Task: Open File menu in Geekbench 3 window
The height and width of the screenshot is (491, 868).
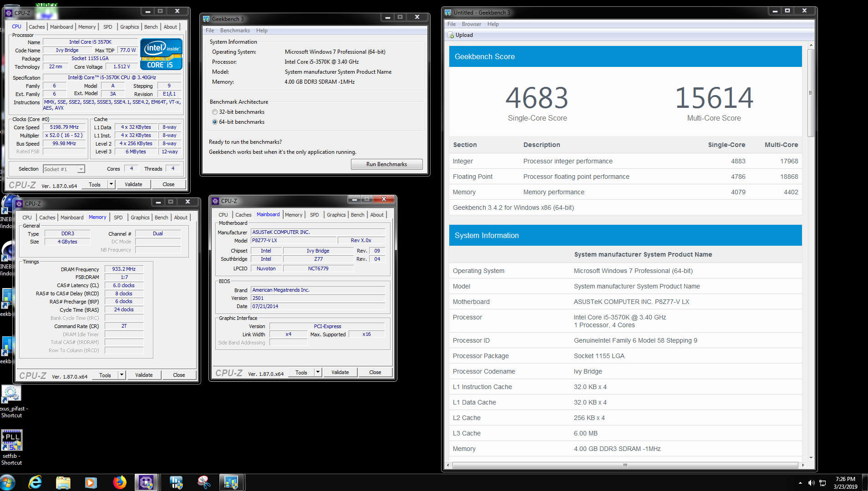Action: click(x=210, y=30)
